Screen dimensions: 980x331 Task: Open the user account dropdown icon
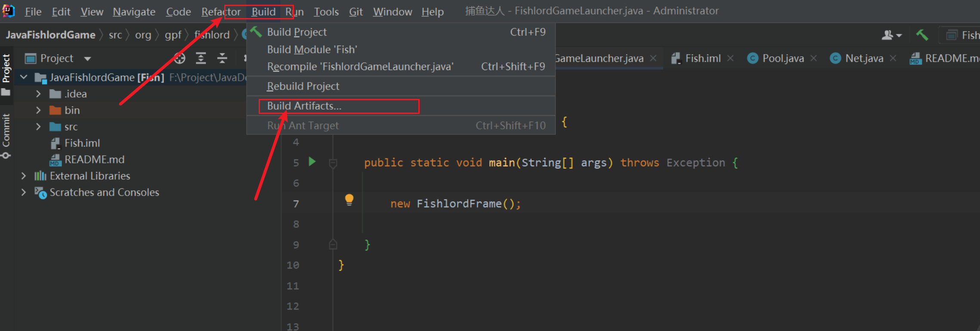891,35
